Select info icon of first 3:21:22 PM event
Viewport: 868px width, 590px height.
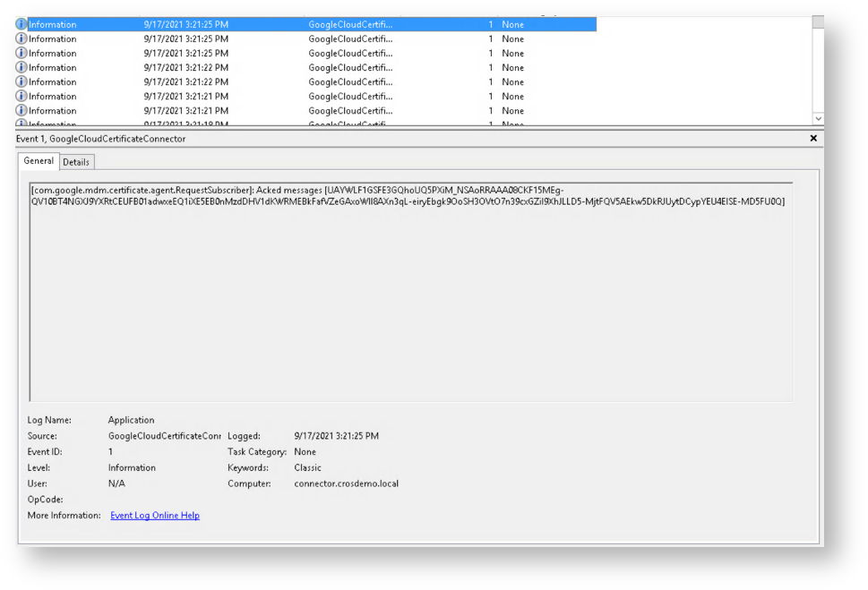tap(21, 68)
